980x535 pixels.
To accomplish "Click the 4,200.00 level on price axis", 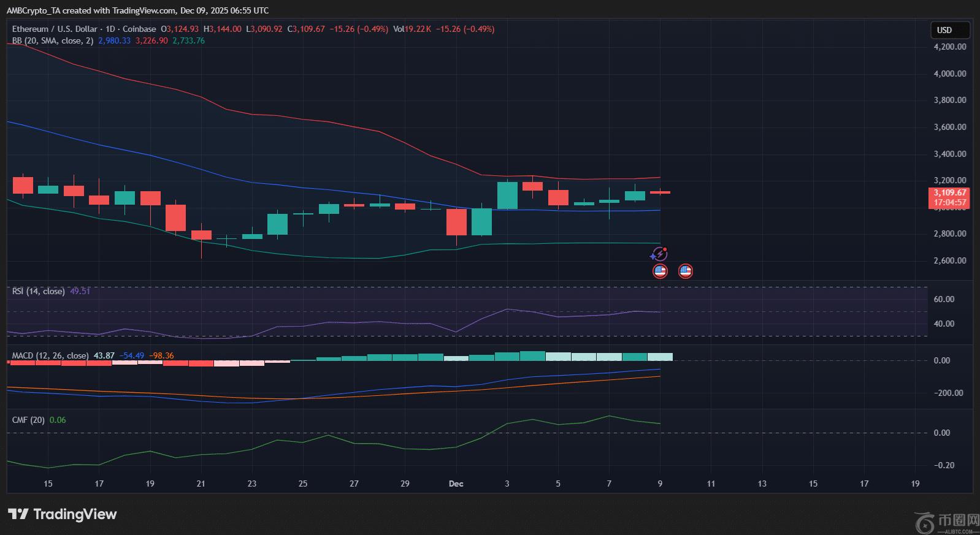I will pos(949,47).
